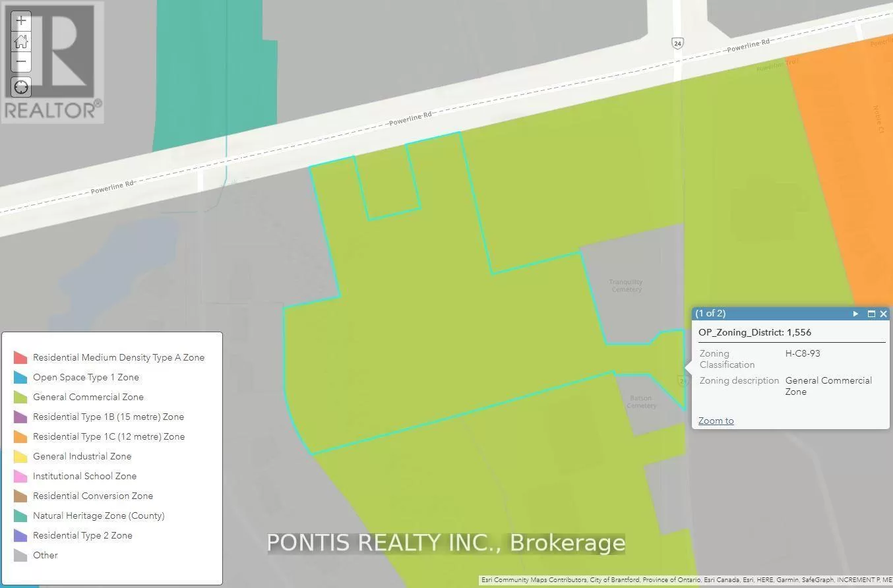The height and width of the screenshot is (588, 893).
Task: Click the orange residential zone on map
Action: pos(838,165)
